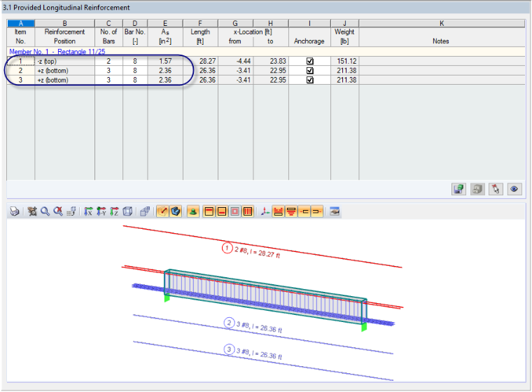Click Member No. 1 - Rectangle 11/25 row

click(266, 52)
